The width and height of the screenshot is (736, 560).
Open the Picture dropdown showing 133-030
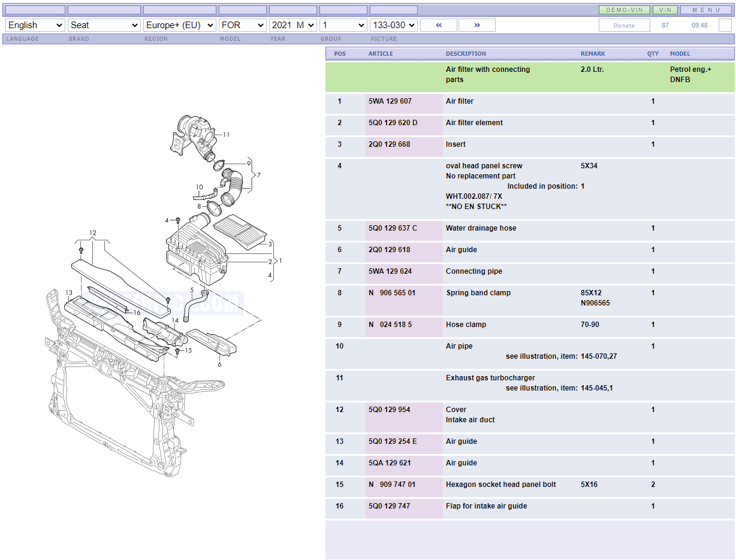[x=394, y=25]
